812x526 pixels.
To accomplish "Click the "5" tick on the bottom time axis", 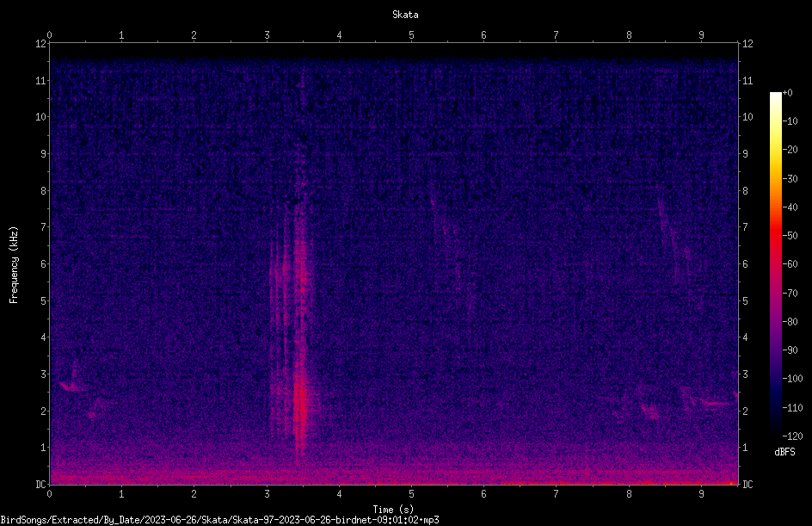I will coord(412,494).
